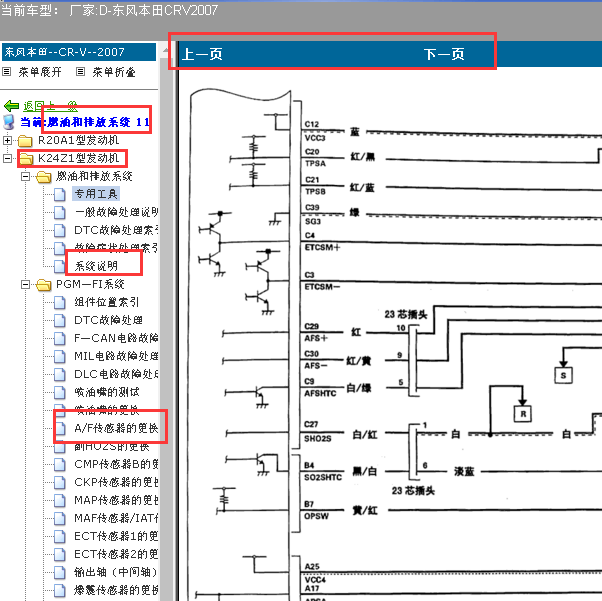Open the ECT传感器1的更换 page
Screen dimensions: 602x601
[x=116, y=536]
